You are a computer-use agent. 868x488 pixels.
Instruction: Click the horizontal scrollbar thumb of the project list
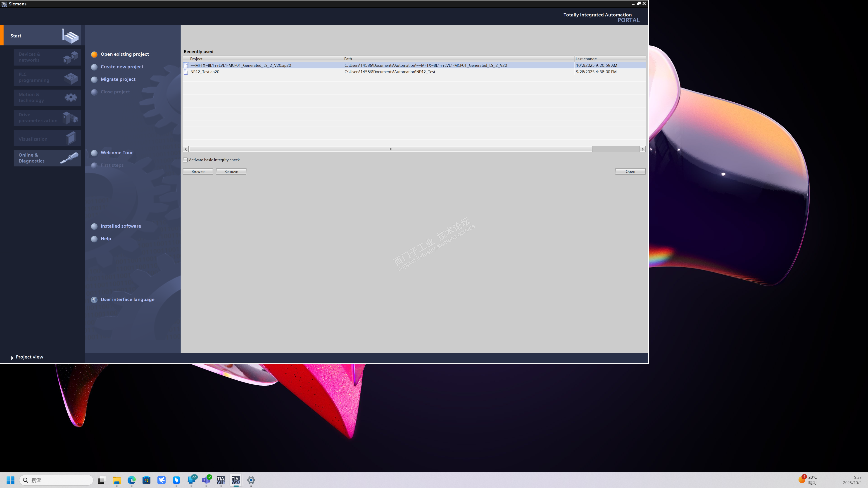[390, 149]
